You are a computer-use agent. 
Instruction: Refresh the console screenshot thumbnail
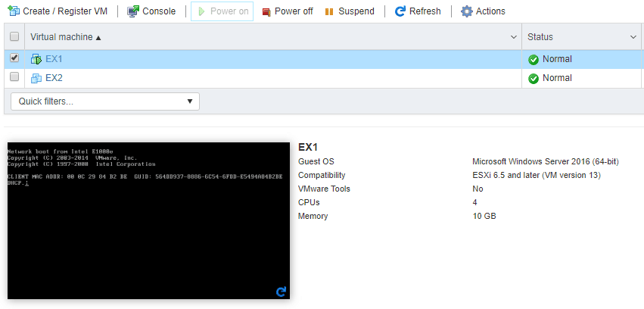pyautogui.click(x=281, y=292)
